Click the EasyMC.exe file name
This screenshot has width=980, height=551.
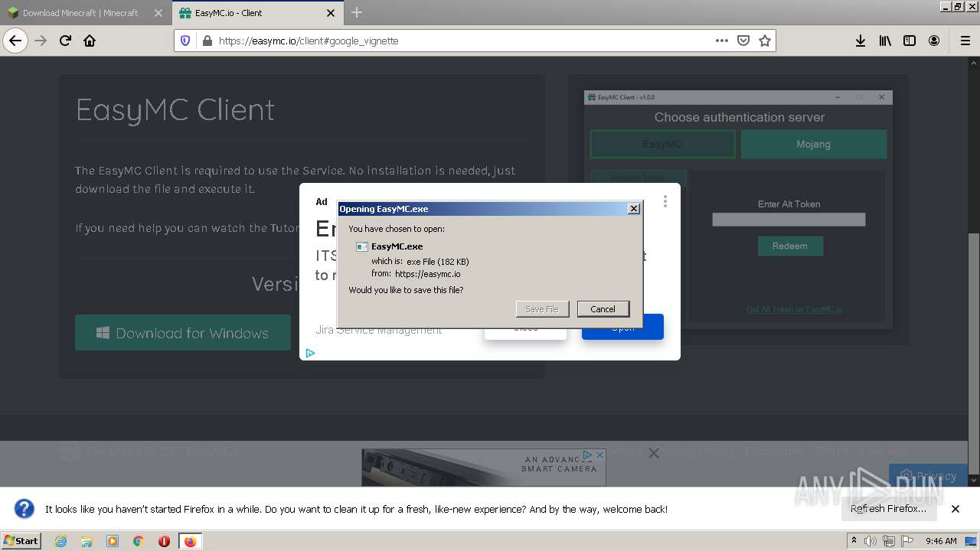tap(397, 246)
